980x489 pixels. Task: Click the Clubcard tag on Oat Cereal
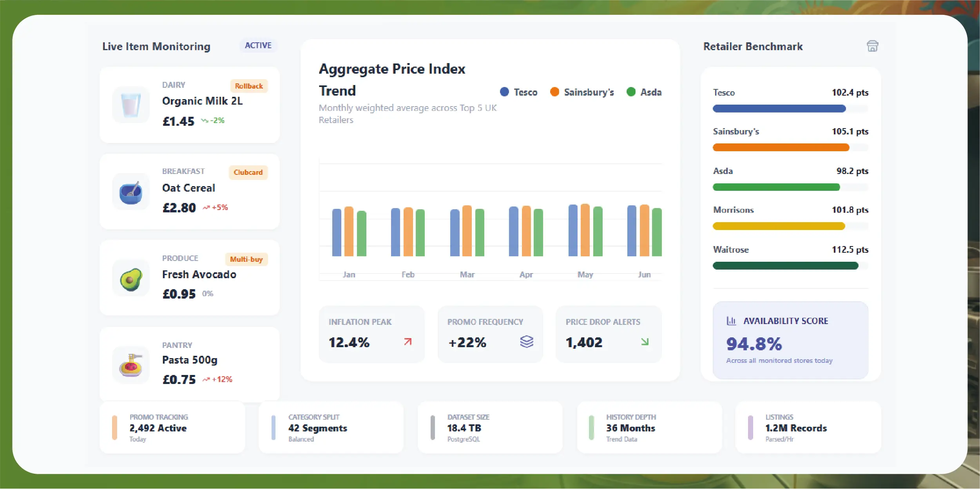pos(248,172)
